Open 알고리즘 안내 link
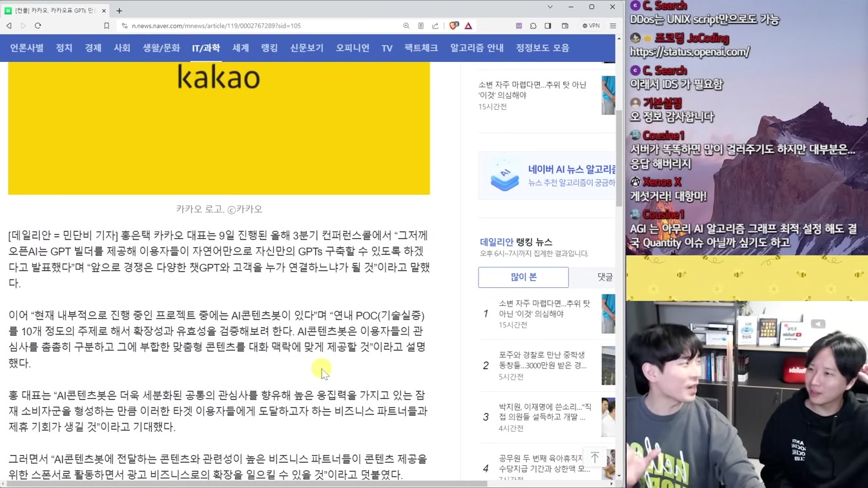868x488 pixels. [477, 48]
